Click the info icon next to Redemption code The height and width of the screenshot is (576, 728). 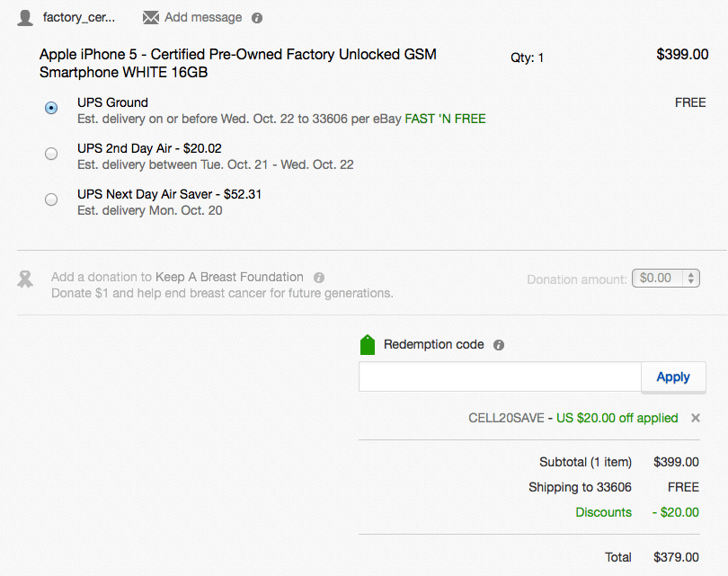pyautogui.click(x=498, y=344)
